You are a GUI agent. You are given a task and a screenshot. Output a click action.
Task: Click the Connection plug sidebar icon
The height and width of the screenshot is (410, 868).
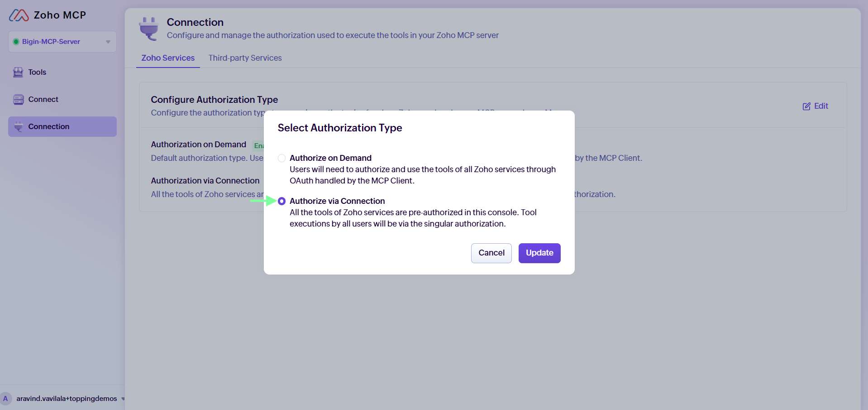tap(18, 127)
